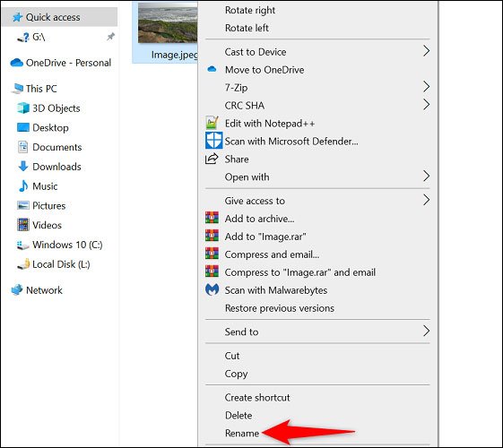Viewport: 503px width, 448px height.
Task: Click the Malwarebytes logo icon
Action: coord(212,289)
